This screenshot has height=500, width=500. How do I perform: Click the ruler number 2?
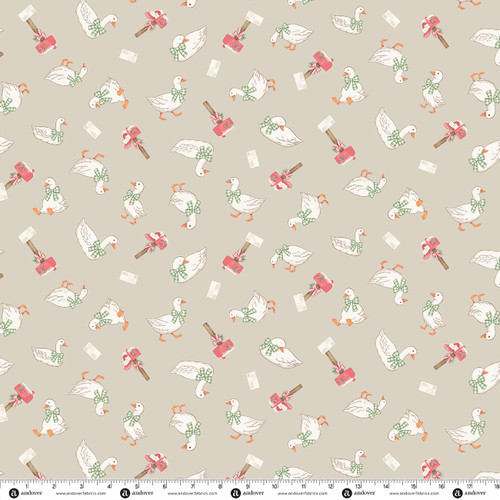(x=54, y=487)
